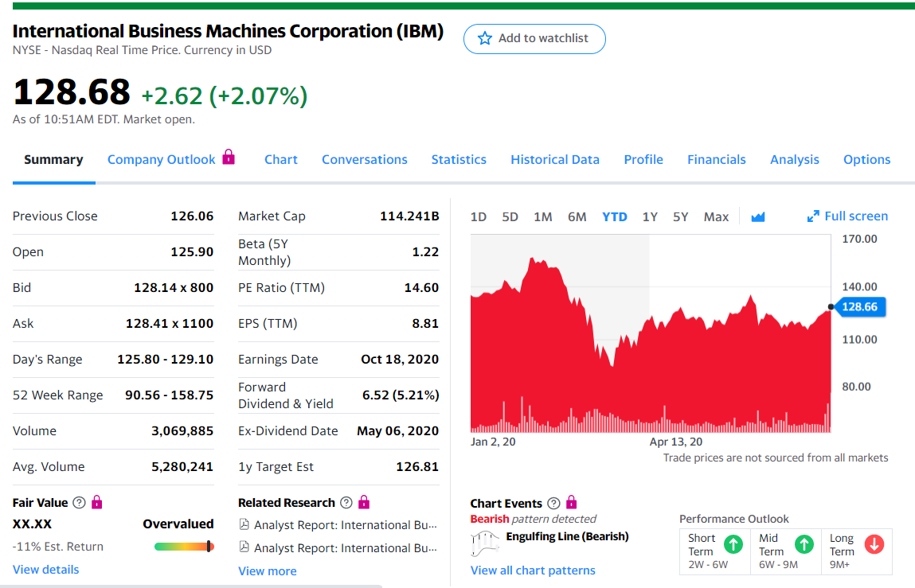Switch chart type using the area-chart icon
Viewport: 915px width, 588px height.
(758, 216)
